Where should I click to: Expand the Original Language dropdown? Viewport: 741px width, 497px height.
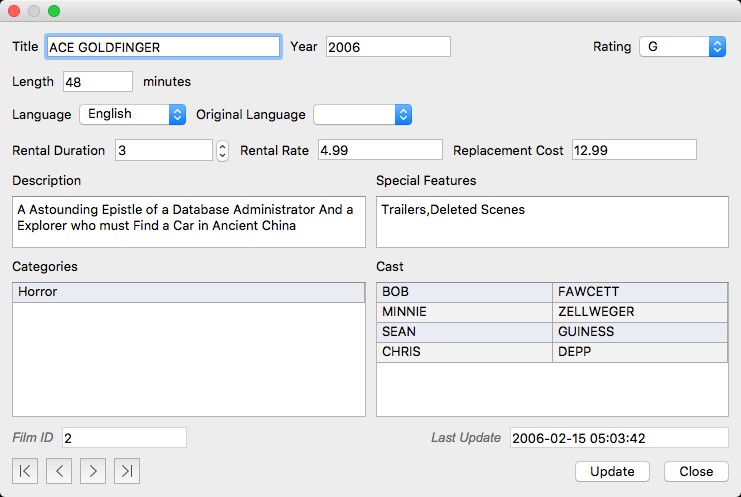(362, 114)
